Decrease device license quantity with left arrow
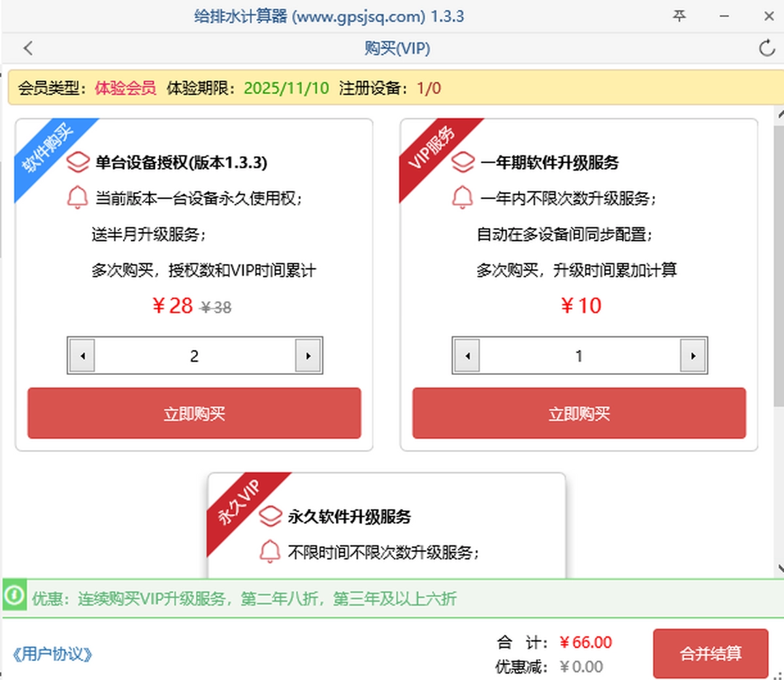Screen dimensions: 784x680 tap(82, 356)
